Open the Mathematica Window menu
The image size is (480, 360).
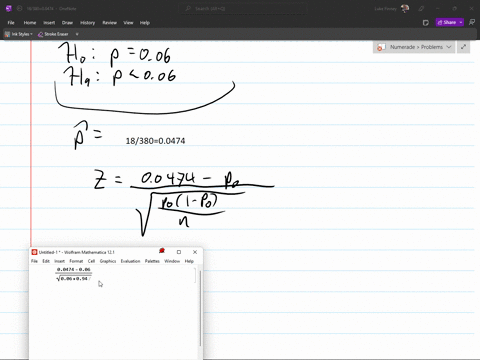(x=172, y=261)
